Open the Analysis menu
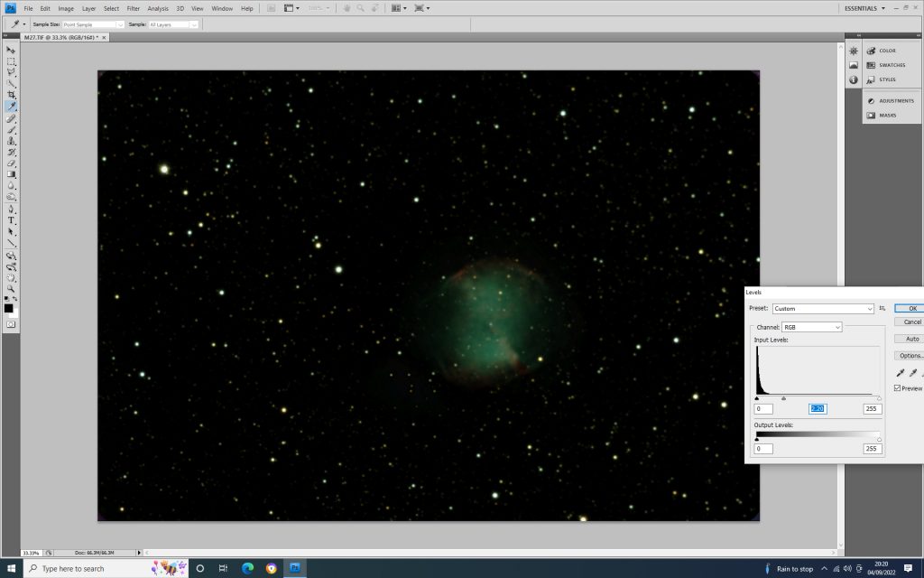Viewport: 924px width, 578px height. pyautogui.click(x=158, y=8)
